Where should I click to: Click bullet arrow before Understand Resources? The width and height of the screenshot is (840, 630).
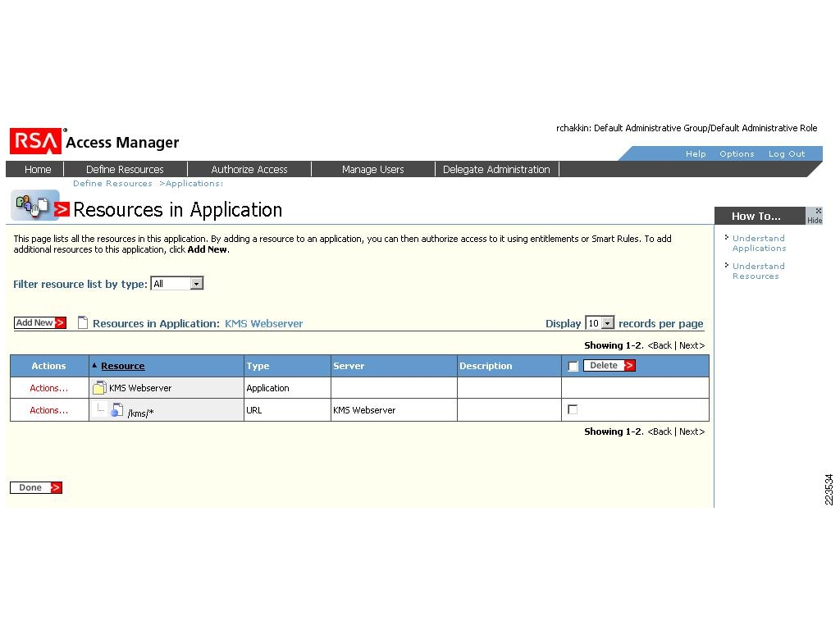[727, 265]
